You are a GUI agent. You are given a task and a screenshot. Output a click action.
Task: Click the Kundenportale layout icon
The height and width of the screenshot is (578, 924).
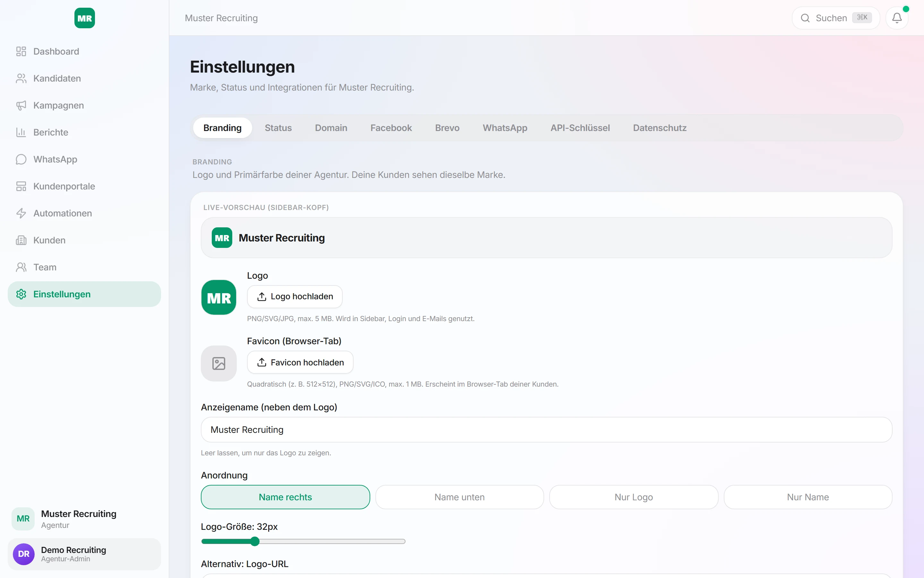[x=21, y=186]
